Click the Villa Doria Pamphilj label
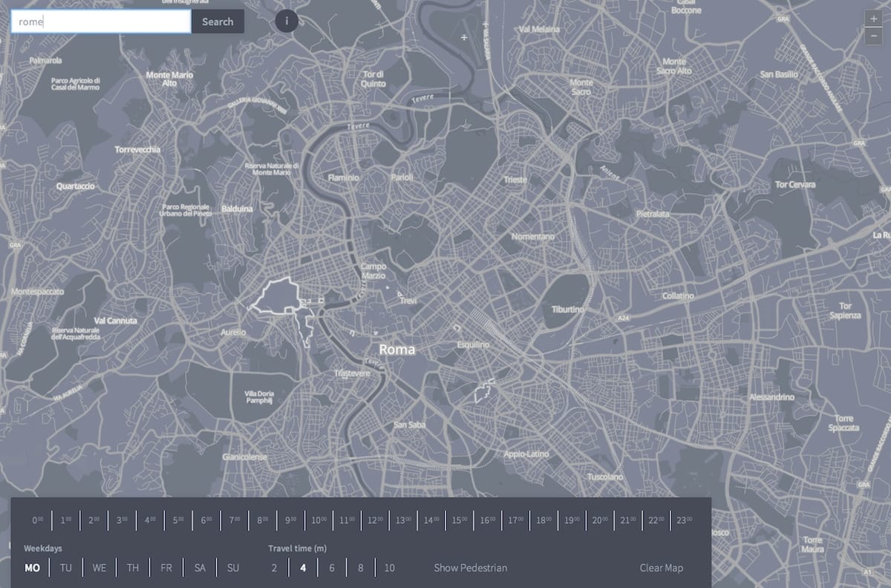 pyautogui.click(x=259, y=396)
